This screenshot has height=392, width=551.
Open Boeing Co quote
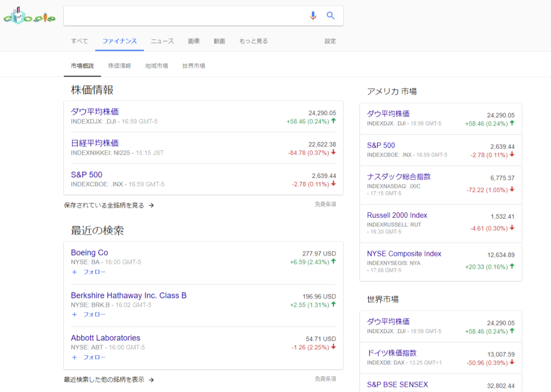click(89, 252)
